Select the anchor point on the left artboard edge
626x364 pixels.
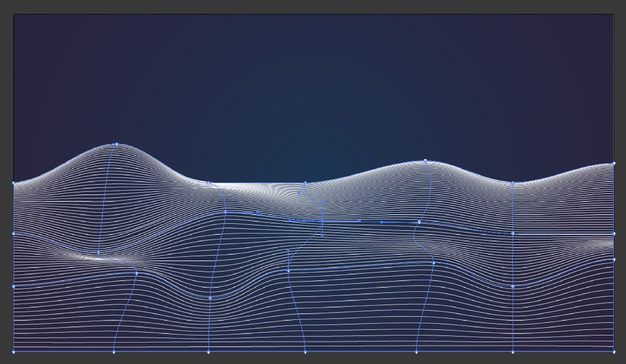pyautogui.click(x=13, y=286)
